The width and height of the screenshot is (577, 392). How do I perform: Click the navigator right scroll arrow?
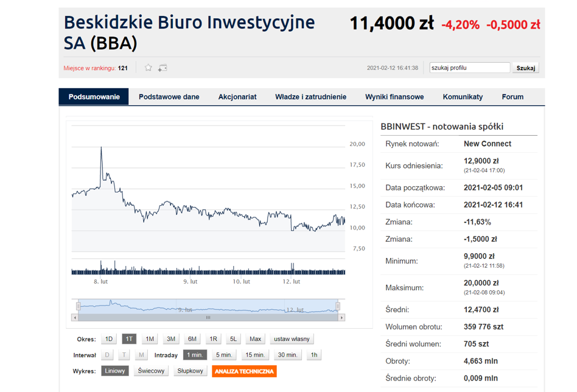click(342, 317)
